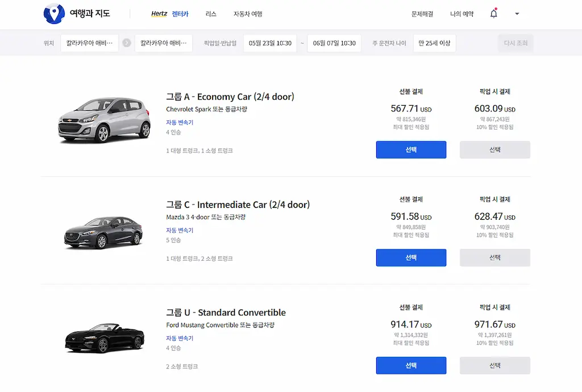Click the pickup location input field
Viewport: 582px width, 392px height.
tap(89, 43)
